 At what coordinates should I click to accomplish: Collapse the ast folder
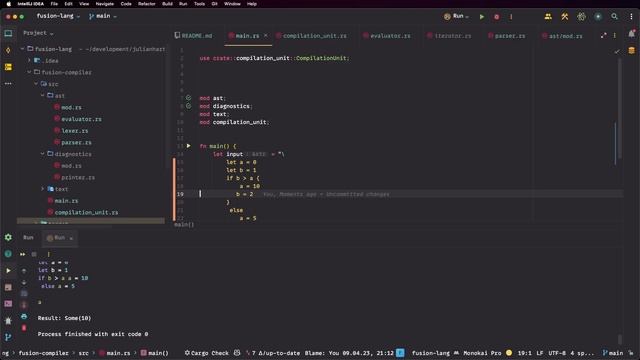pyautogui.click(x=42, y=96)
